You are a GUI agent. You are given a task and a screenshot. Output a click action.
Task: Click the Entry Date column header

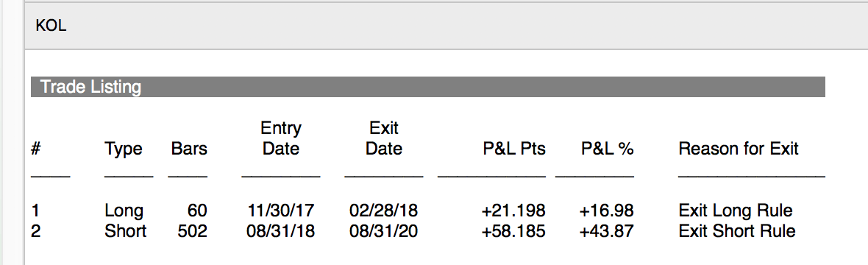pos(281,138)
